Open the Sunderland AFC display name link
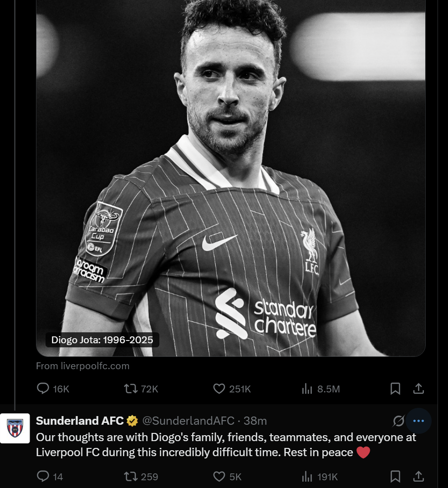Viewport: 448px width, 488px height. (x=80, y=421)
